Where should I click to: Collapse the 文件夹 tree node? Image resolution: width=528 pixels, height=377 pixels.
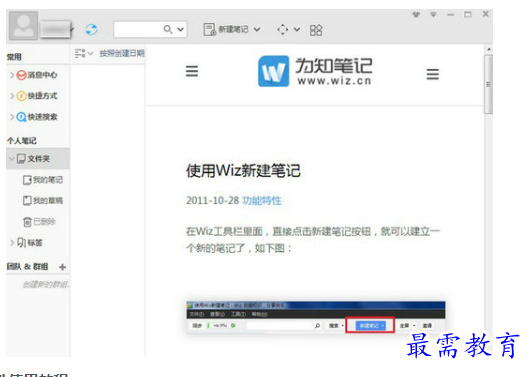(12, 158)
